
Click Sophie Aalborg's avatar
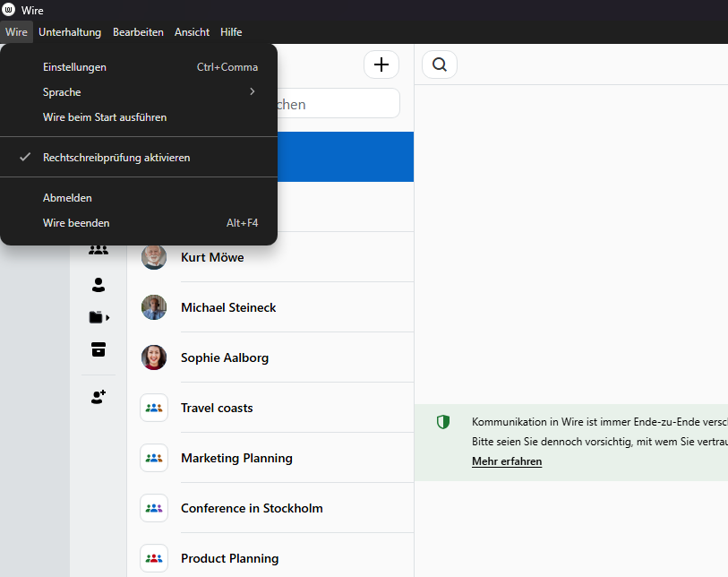(x=154, y=357)
